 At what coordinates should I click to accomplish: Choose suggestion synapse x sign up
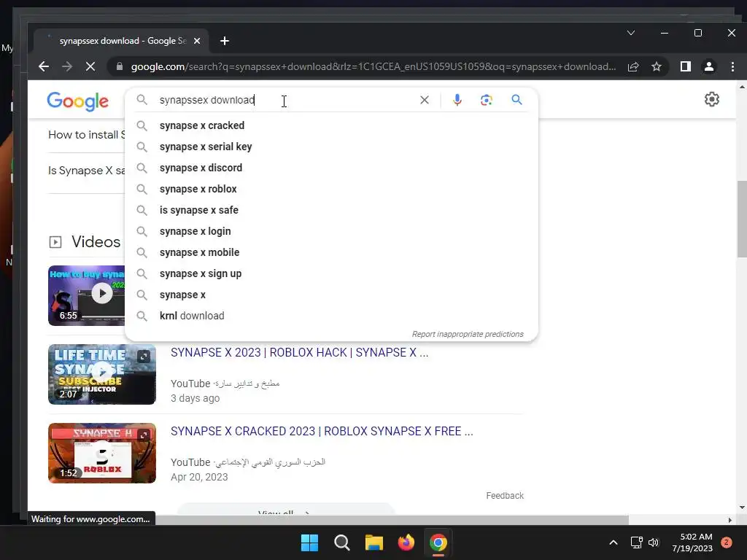point(332,274)
